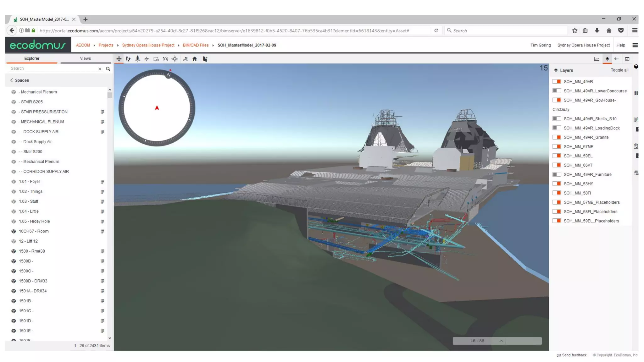Open the BIM/CAD Files breadcrumb link
The height and width of the screenshot is (362, 644).
click(x=196, y=45)
